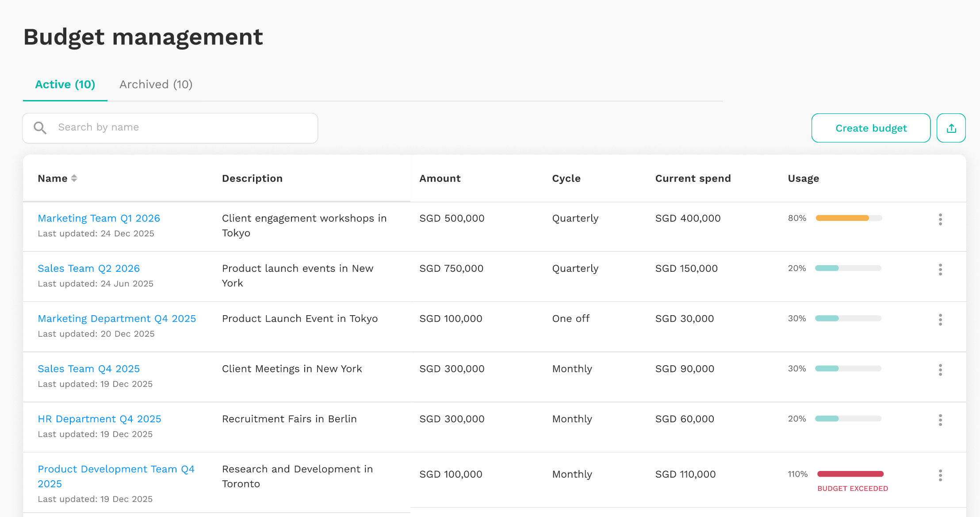Click Quarterly cycle for Sales Team Q2 2026
The width and height of the screenshot is (980, 517).
[575, 268]
